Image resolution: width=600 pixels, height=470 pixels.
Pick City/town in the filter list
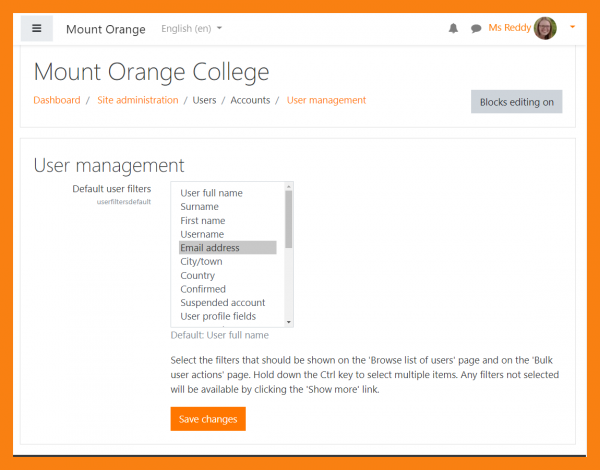pos(201,262)
